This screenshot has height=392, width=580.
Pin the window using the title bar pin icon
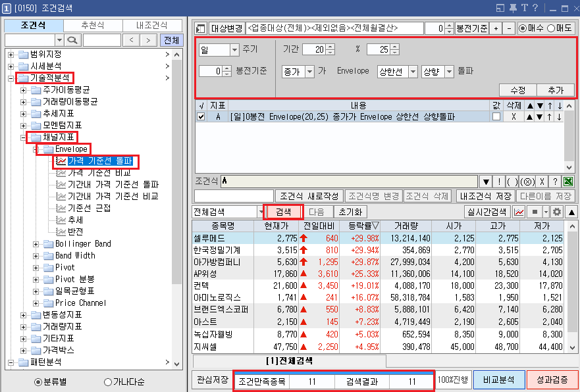(x=514, y=8)
